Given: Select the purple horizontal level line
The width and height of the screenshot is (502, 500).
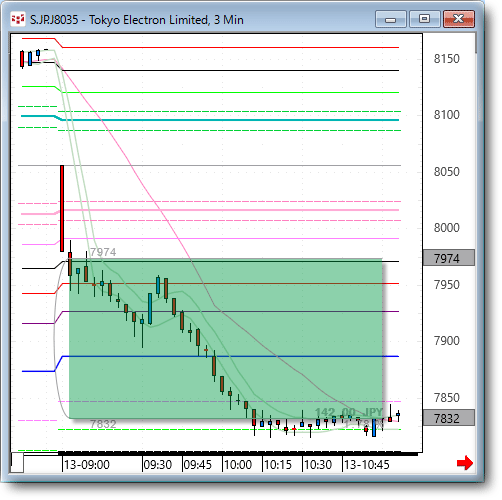Looking at the screenshot, I should [x=230, y=311].
